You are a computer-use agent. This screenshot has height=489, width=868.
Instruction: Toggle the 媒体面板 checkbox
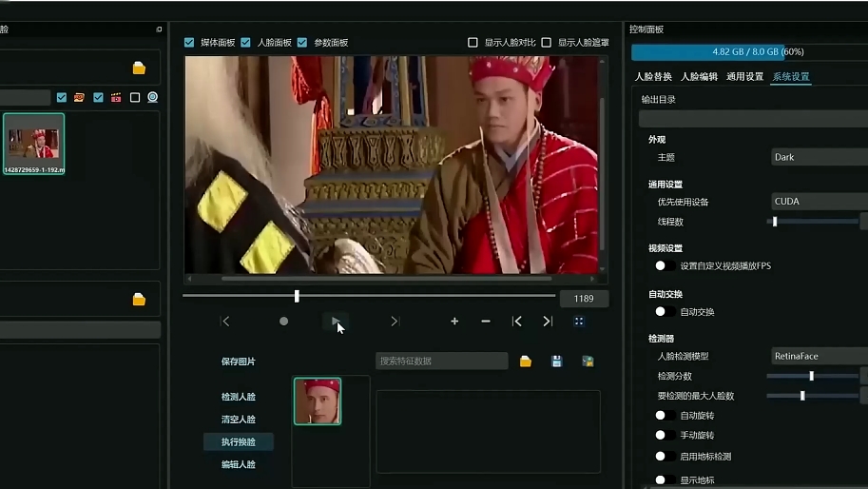(189, 43)
